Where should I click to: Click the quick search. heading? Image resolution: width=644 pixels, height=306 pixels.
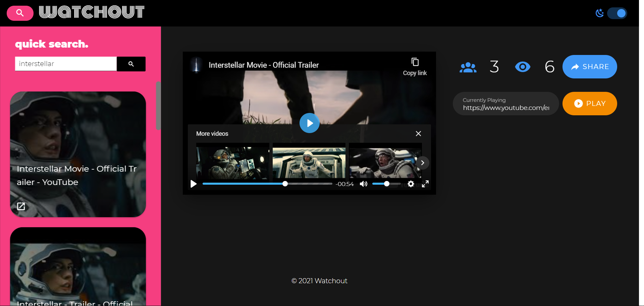click(52, 44)
